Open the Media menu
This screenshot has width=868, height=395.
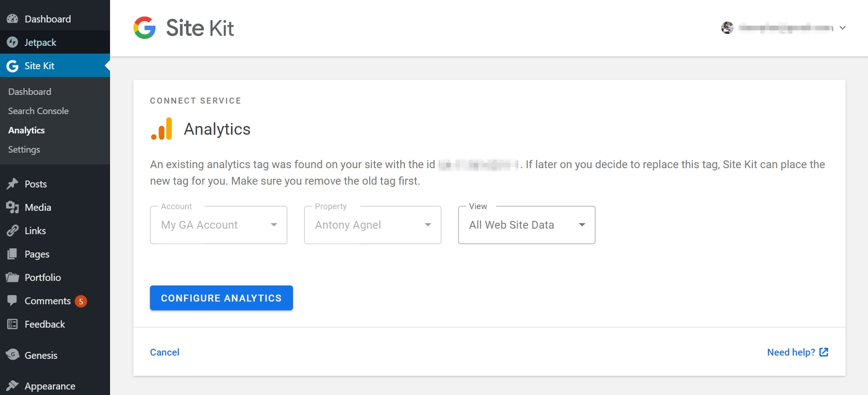[x=55, y=207]
